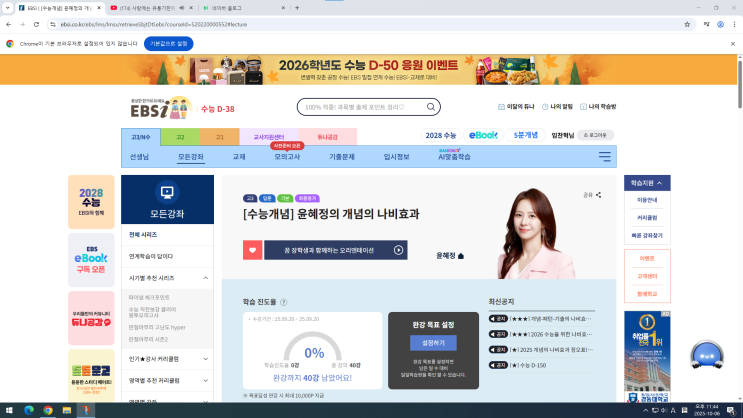
Task: Open the Windows Start menu
Action: coord(9,410)
